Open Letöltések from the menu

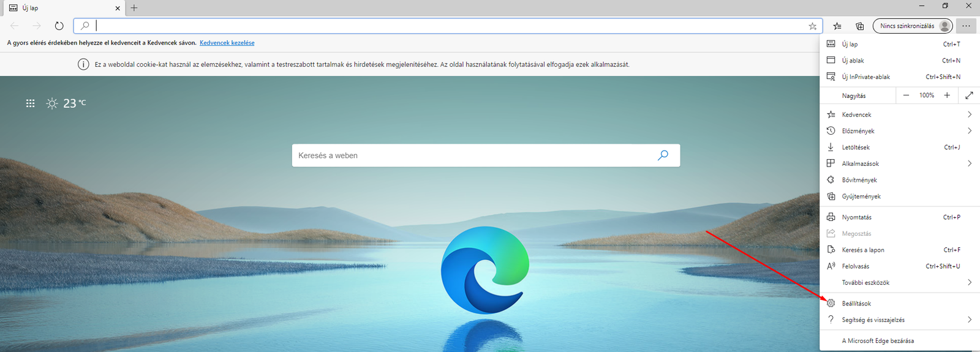coord(856,148)
